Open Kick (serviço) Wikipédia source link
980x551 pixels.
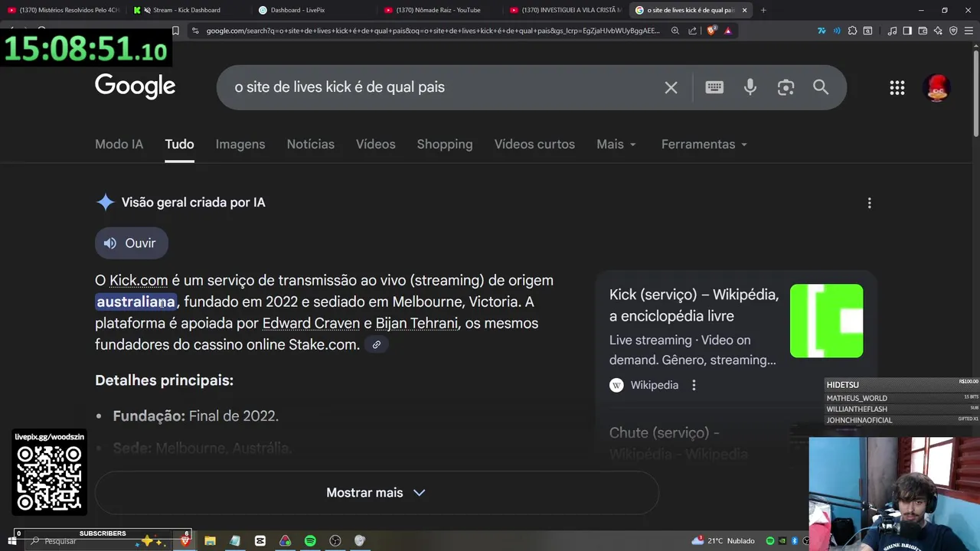(x=694, y=305)
